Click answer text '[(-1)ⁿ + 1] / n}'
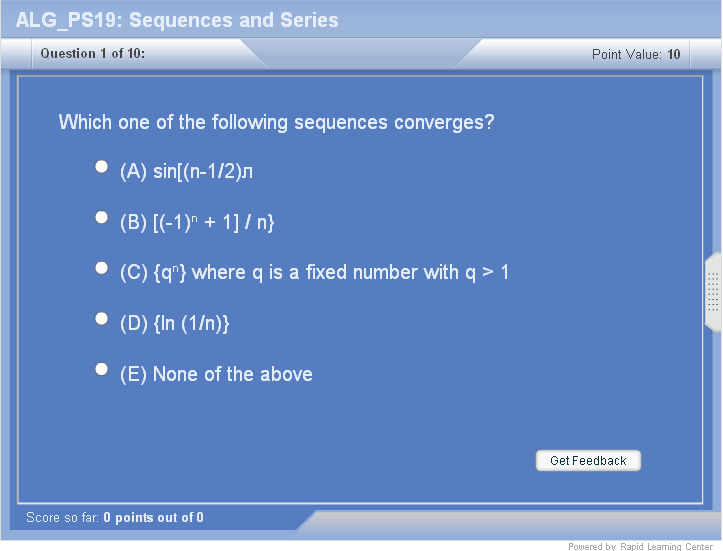The width and height of the screenshot is (723, 551). (x=213, y=223)
